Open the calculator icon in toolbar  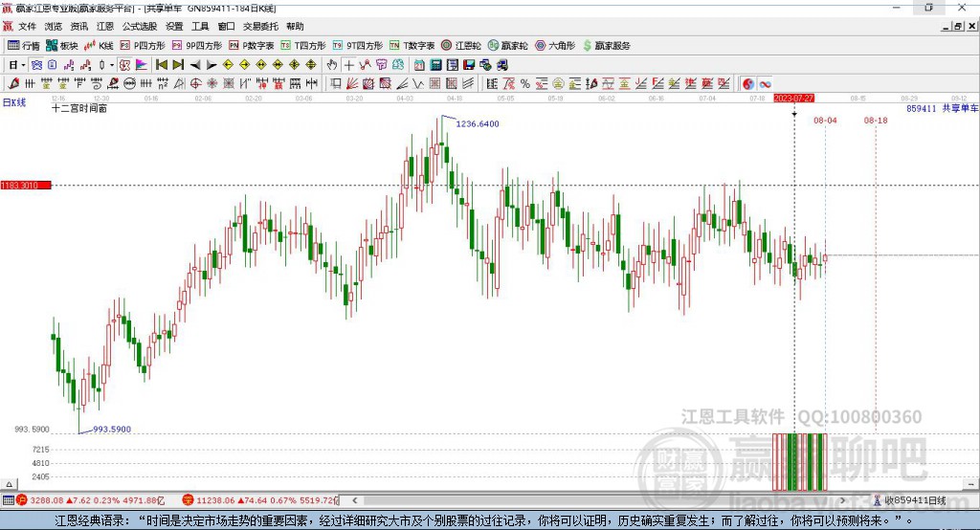(435, 65)
